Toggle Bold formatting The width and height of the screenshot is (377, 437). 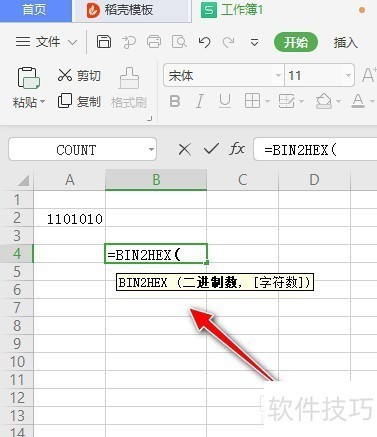point(175,101)
